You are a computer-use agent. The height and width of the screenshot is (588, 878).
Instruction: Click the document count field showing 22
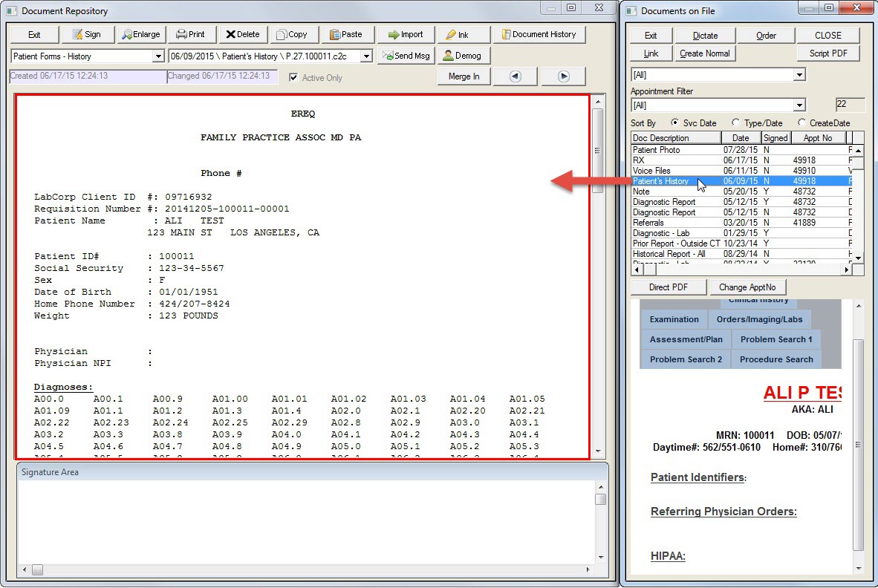click(x=850, y=105)
